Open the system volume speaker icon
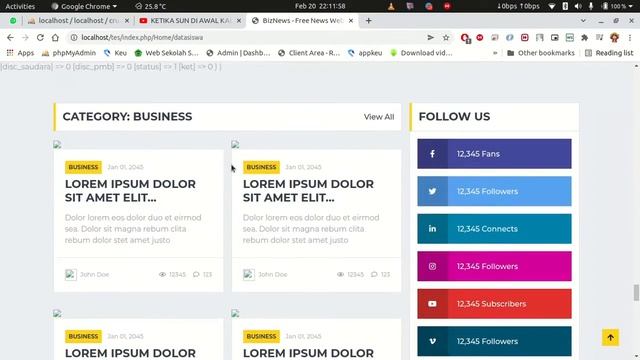 578,6
